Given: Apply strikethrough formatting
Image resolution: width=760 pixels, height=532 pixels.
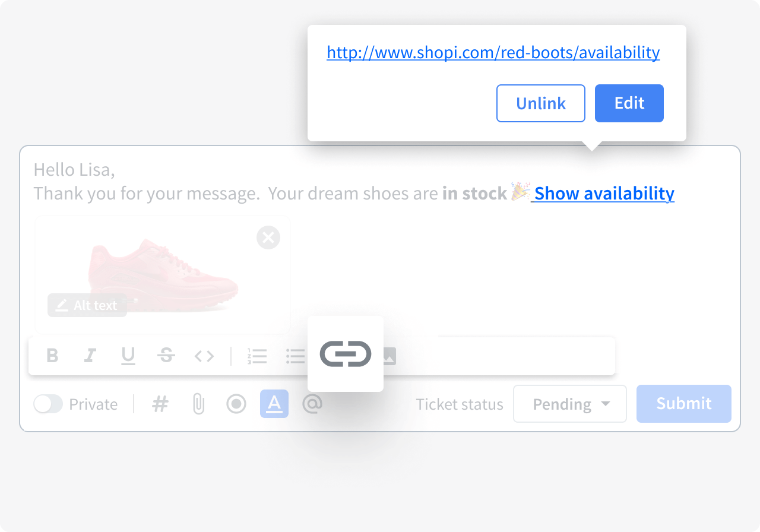Looking at the screenshot, I should point(167,355).
